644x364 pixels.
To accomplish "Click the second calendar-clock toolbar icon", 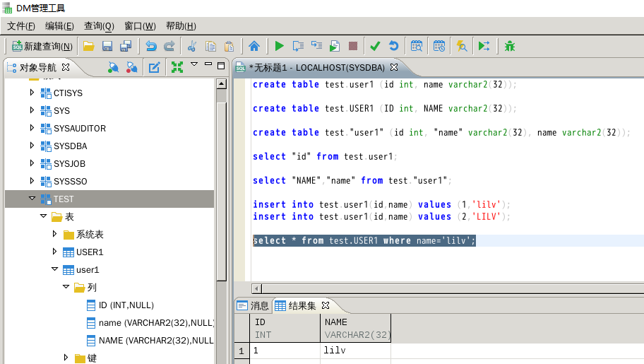I will (439, 46).
